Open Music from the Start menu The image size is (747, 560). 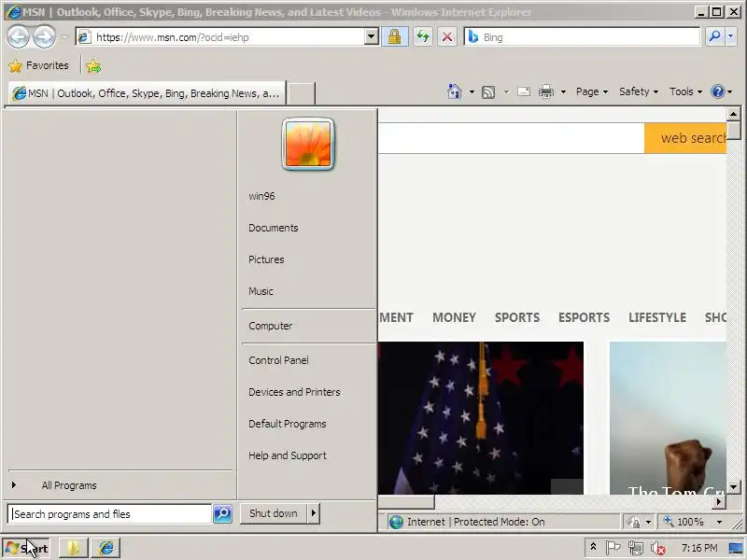click(261, 291)
